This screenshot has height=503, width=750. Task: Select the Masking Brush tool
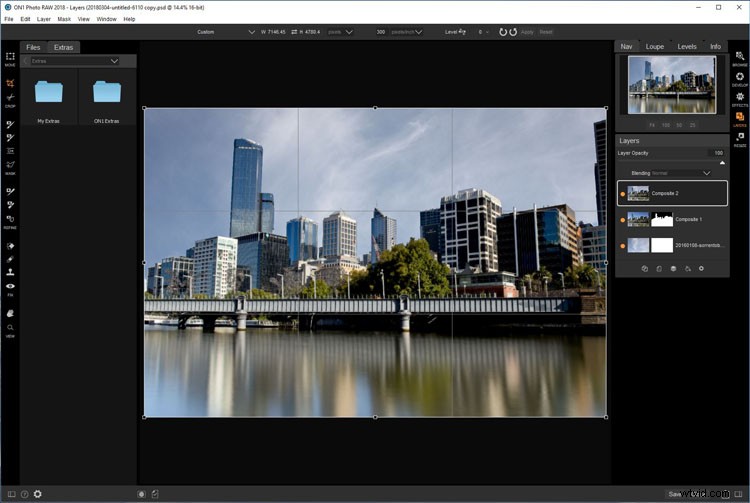click(10, 124)
